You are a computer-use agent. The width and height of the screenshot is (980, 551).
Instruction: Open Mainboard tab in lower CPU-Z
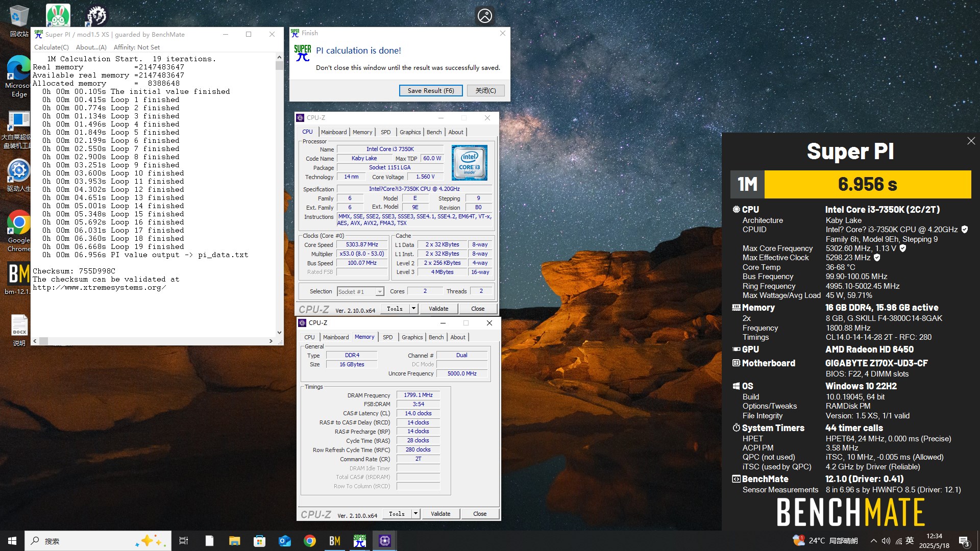point(336,337)
